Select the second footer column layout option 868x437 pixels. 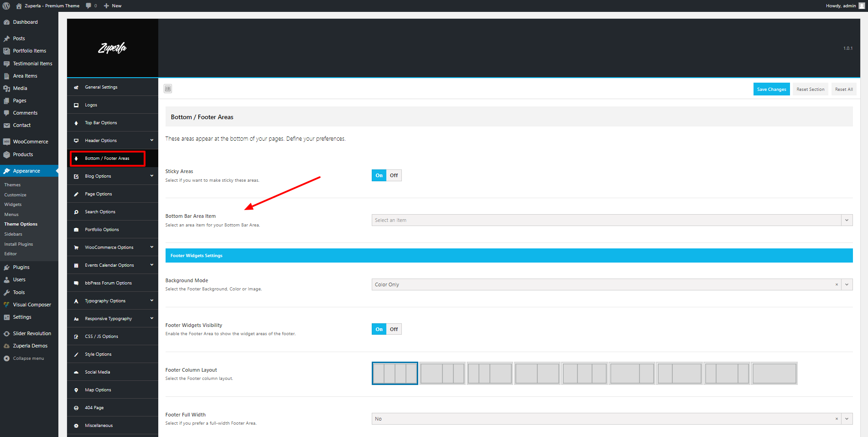(442, 374)
